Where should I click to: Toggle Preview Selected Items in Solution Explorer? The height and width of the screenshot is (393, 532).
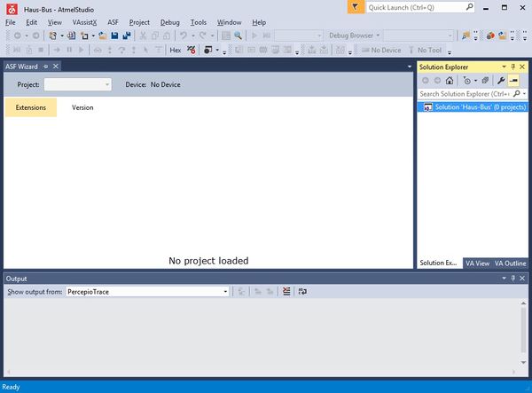pyautogui.click(x=513, y=80)
